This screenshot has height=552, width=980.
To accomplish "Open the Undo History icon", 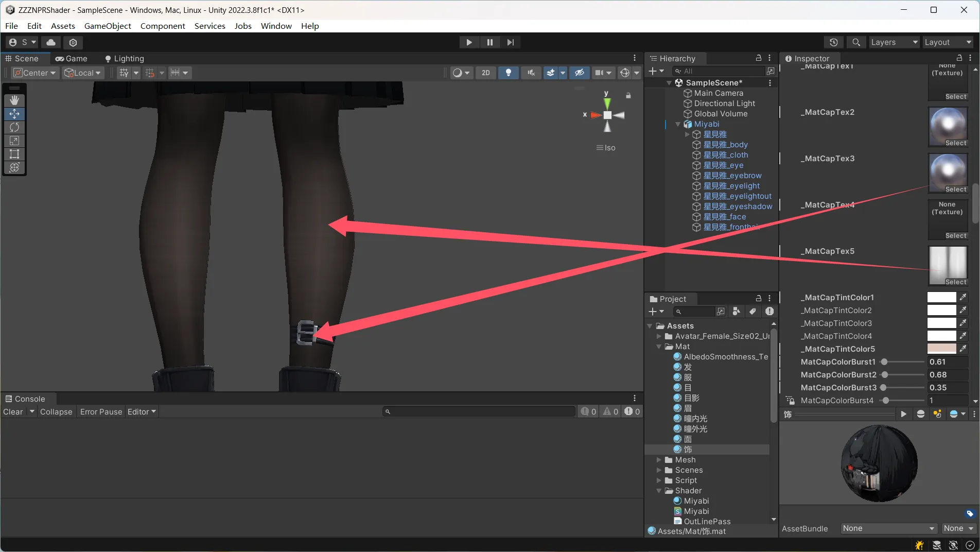I will (834, 42).
